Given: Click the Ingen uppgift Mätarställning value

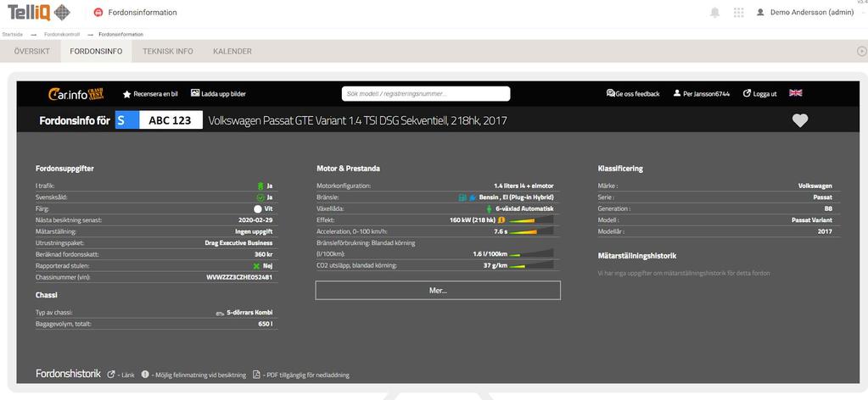Looking at the screenshot, I should [253, 231].
